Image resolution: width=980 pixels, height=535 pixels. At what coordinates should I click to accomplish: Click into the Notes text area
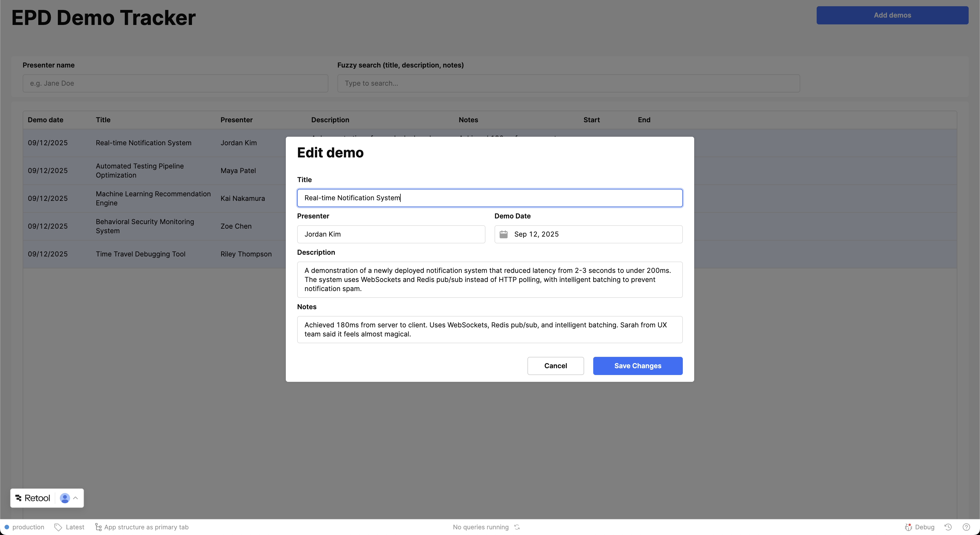(489, 330)
